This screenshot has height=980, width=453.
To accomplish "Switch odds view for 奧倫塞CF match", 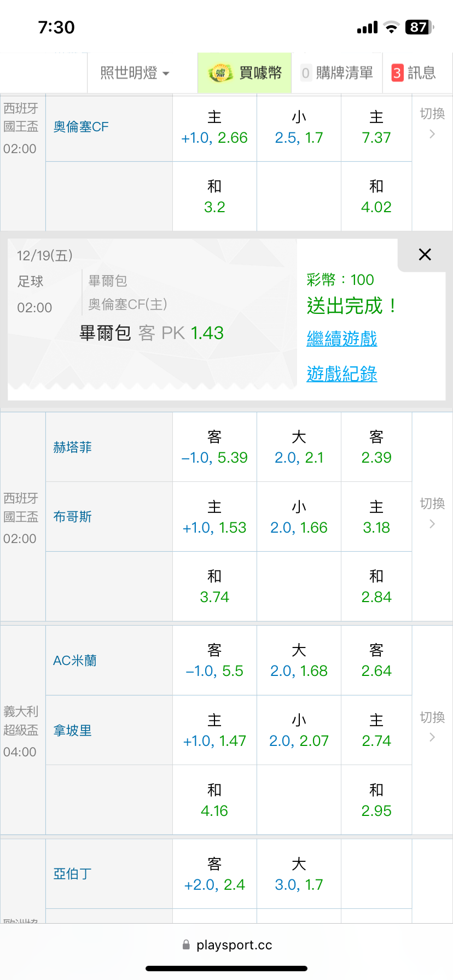I will (432, 123).
